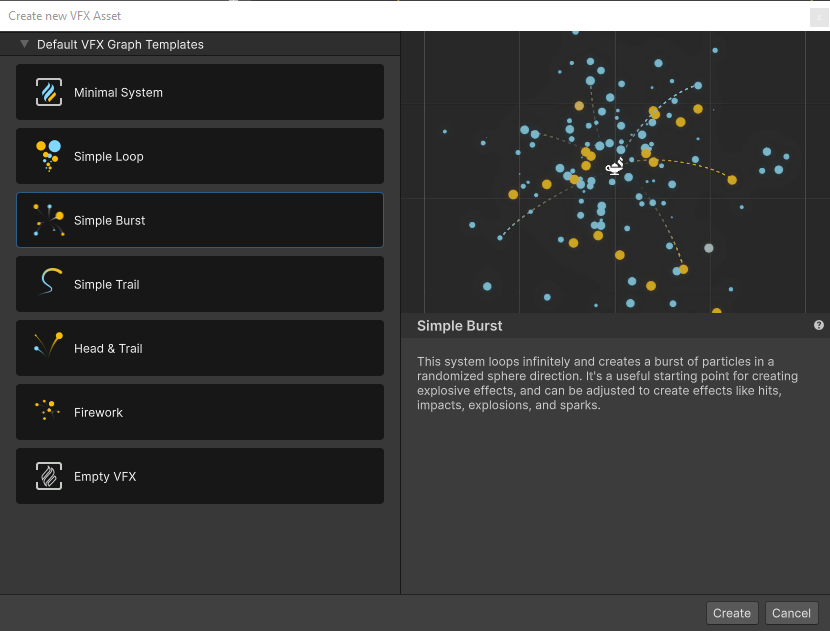Click the VFX gizmo in the preview

coord(615,167)
